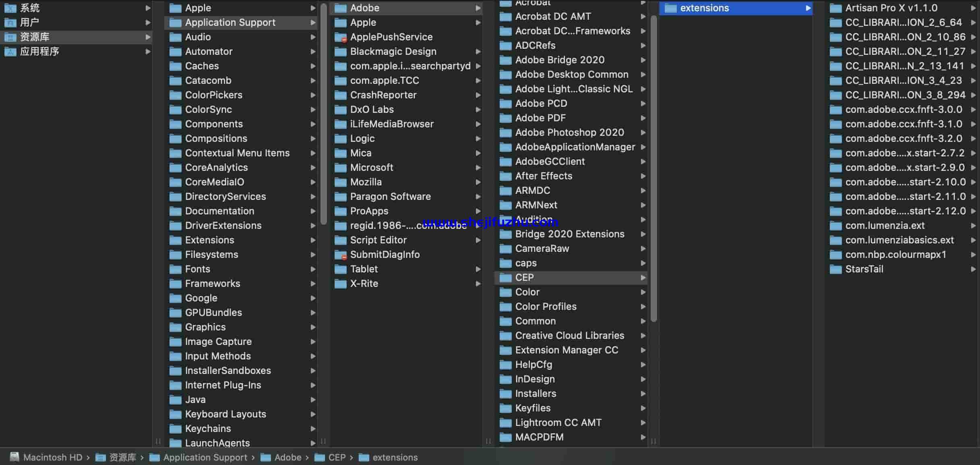
Task: Select the com.adobe.ccx.fnft-3.2.0 row
Action: pos(902,139)
